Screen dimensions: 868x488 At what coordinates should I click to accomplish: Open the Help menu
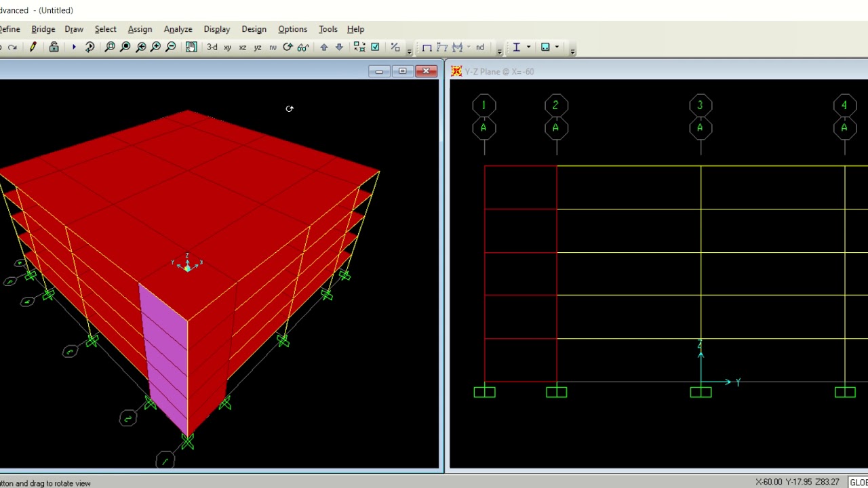(x=355, y=29)
